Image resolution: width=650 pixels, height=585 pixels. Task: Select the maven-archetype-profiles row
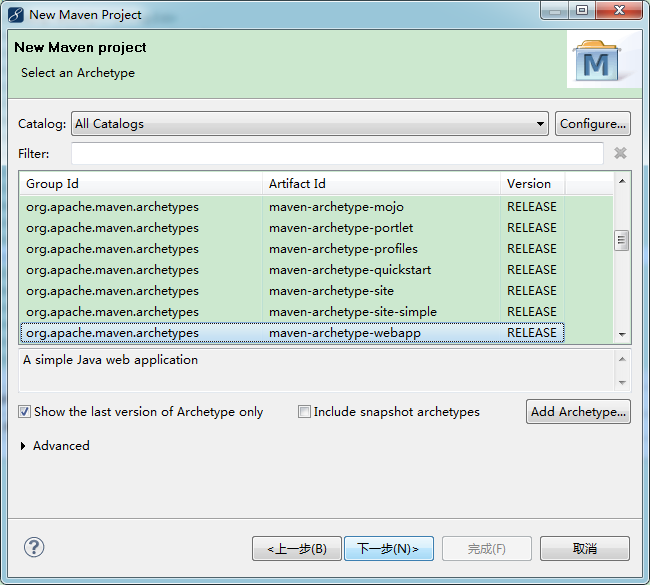(292, 249)
